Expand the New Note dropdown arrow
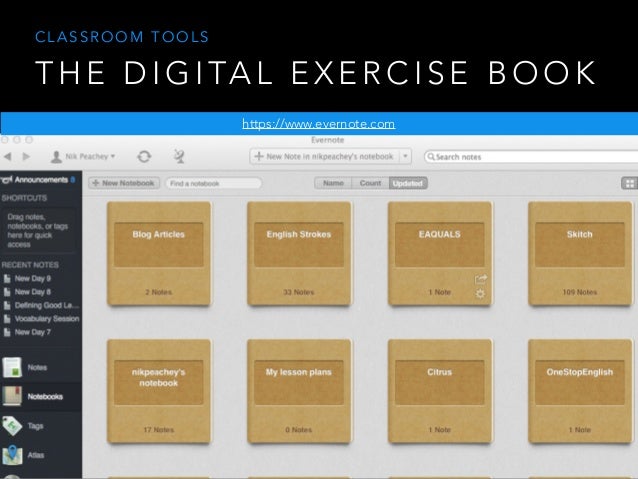The width and height of the screenshot is (638, 479). [x=405, y=156]
